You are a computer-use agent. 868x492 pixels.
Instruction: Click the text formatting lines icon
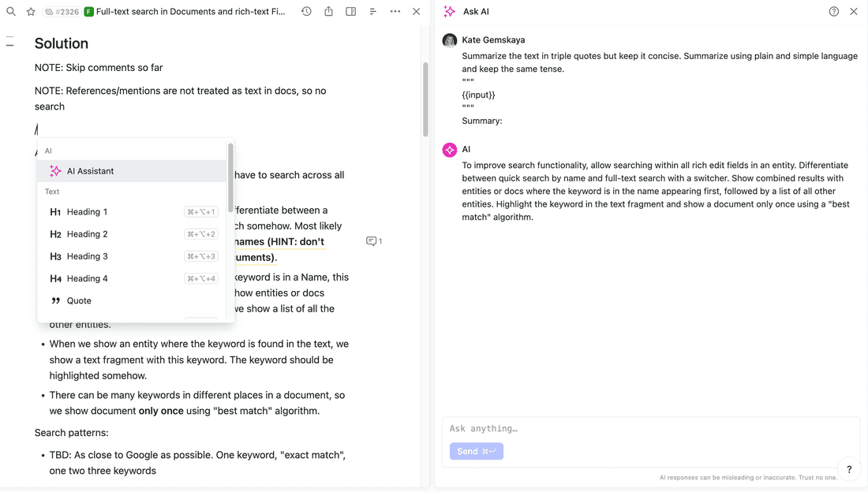click(x=372, y=11)
